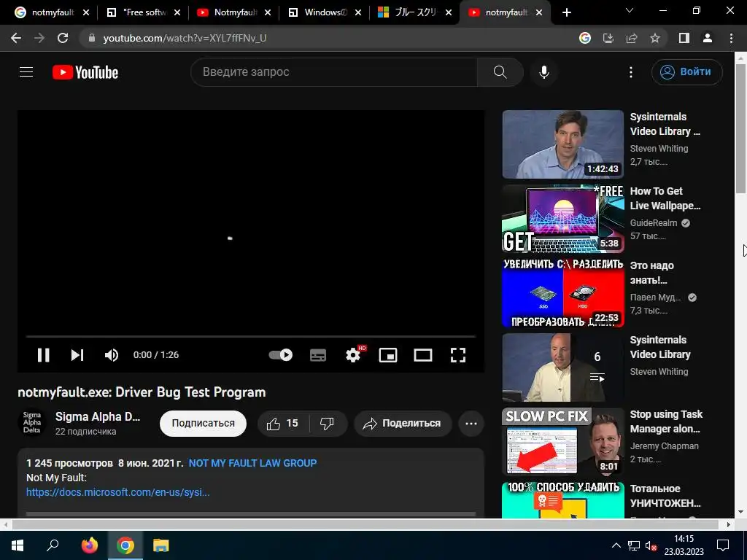The width and height of the screenshot is (747, 560).
Task: Close the active notmyfault YouTube tab
Action: (539, 13)
